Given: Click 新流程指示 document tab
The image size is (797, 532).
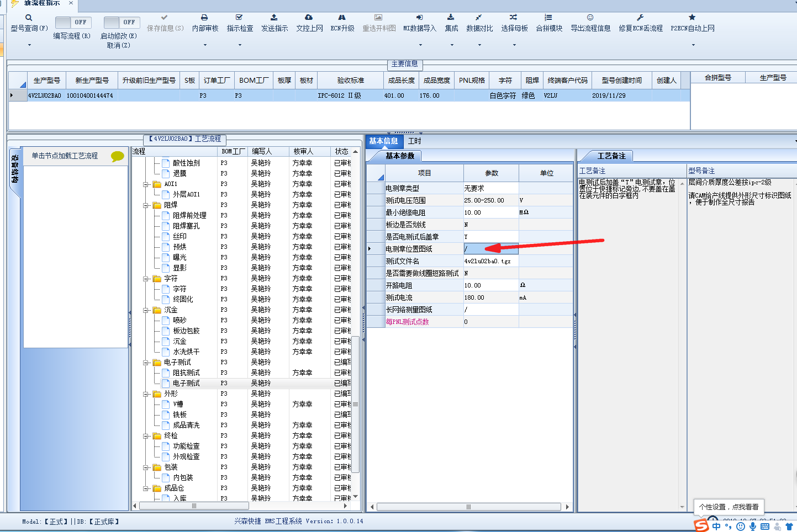Looking at the screenshot, I should [x=43, y=3].
